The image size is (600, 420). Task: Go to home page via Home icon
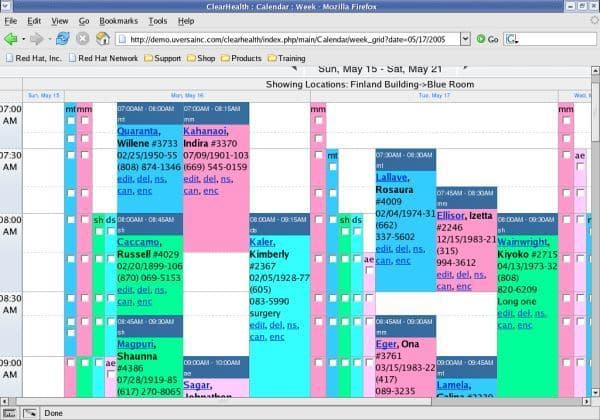(102, 39)
